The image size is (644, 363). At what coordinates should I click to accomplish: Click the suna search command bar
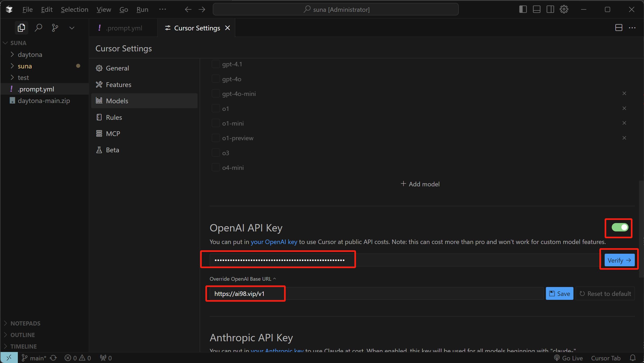coord(336,9)
